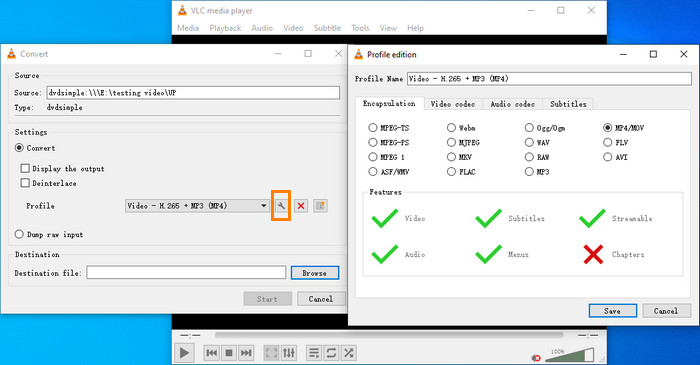This screenshot has height=365, width=700.
Task: Expand the Profile dropdown list
Action: coord(197,206)
